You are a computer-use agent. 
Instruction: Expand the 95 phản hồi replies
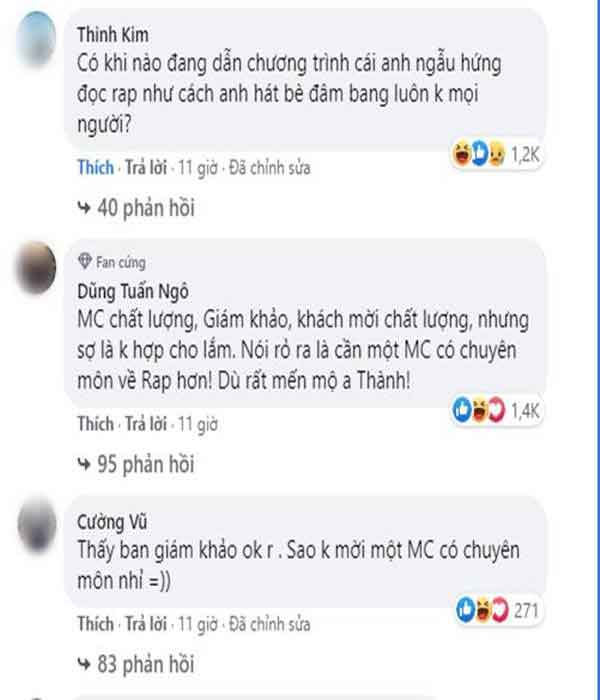pyautogui.click(x=136, y=464)
